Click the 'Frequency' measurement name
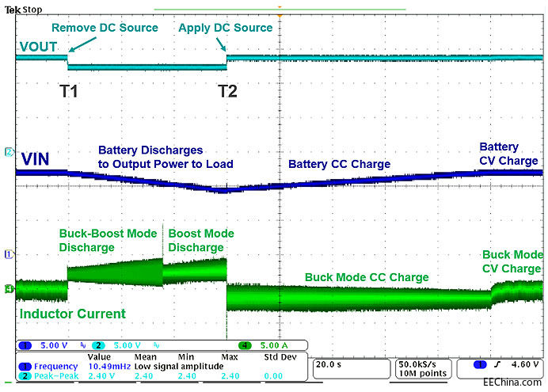Image resolution: width=548 pixels, height=392 pixels. 56,367
